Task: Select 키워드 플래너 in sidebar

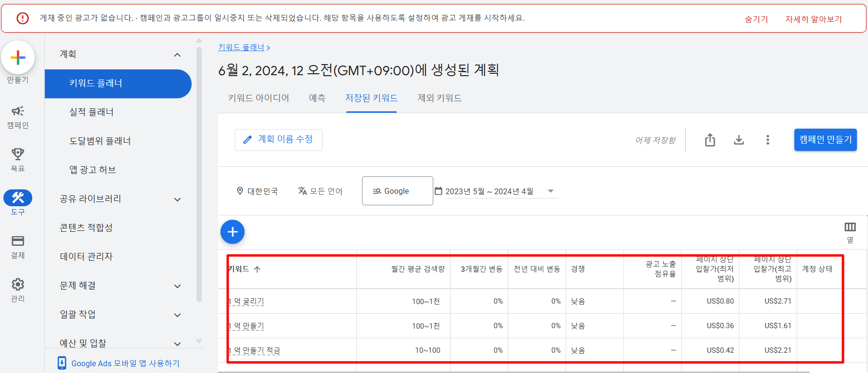Action: point(118,83)
